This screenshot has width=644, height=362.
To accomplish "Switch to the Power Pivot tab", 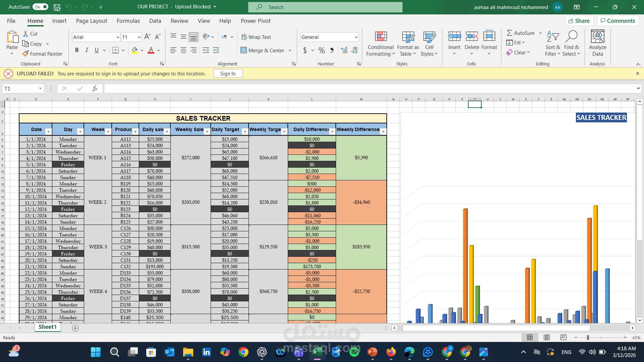I will [x=256, y=21].
